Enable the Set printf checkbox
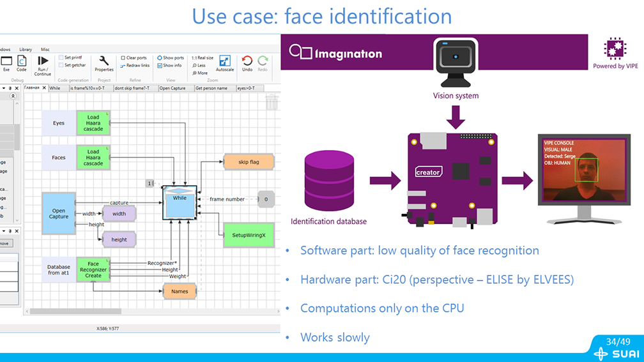Image resolution: width=644 pixels, height=362 pixels. click(61, 57)
